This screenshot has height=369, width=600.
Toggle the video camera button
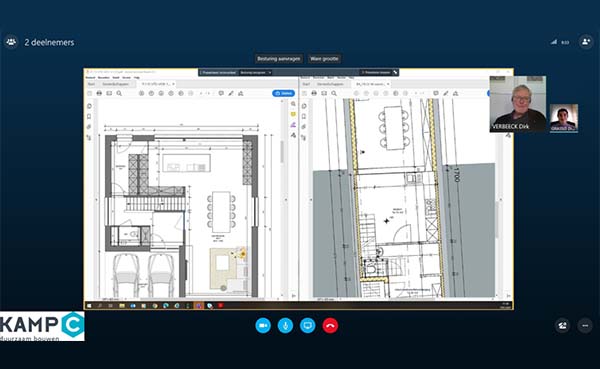click(x=263, y=326)
